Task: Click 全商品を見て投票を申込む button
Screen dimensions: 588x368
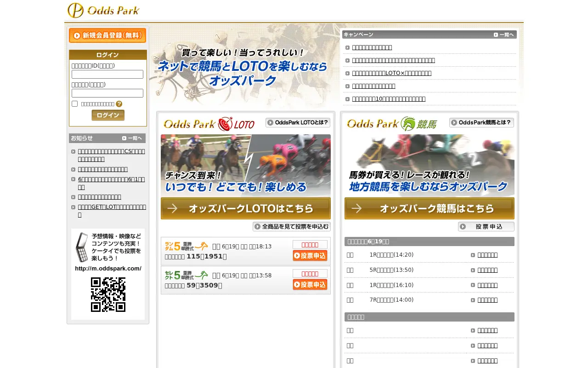Action: point(292,226)
